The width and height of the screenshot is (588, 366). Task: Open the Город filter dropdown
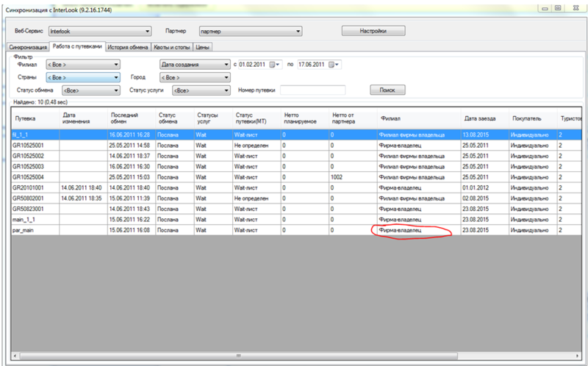[x=226, y=76]
